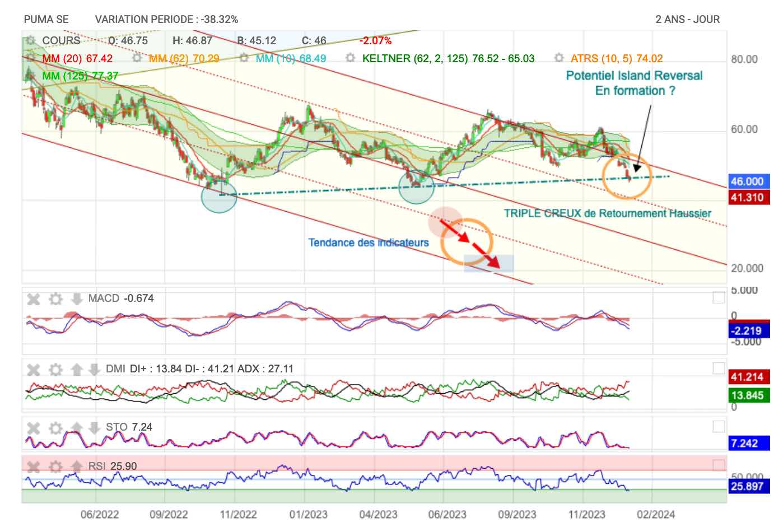This screenshot has width=783, height=532.
Task: Click the MACD -2.219 value tag
Action: [749, 330]
